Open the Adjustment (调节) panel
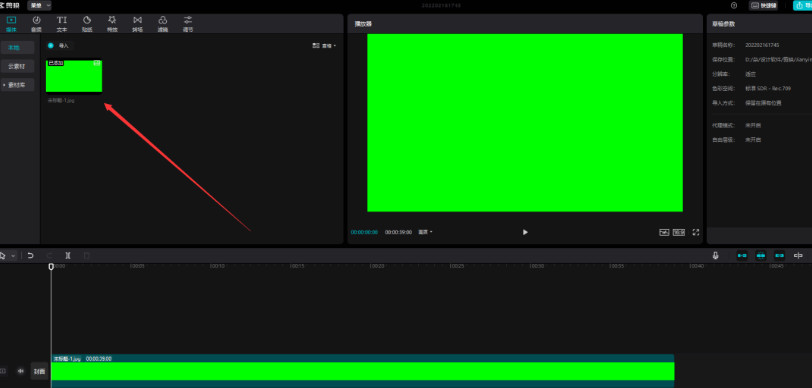 188,24
